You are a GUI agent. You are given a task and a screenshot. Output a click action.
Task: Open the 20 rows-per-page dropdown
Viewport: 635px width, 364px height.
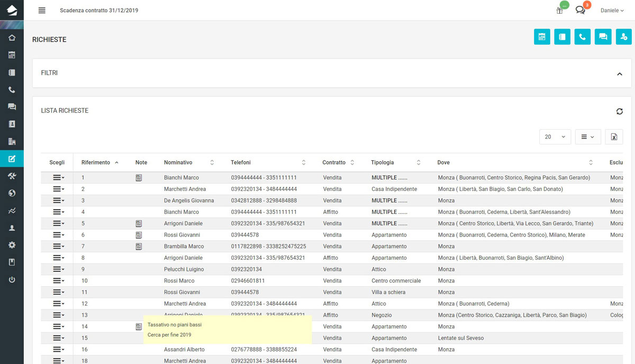(x=555, y=137)
